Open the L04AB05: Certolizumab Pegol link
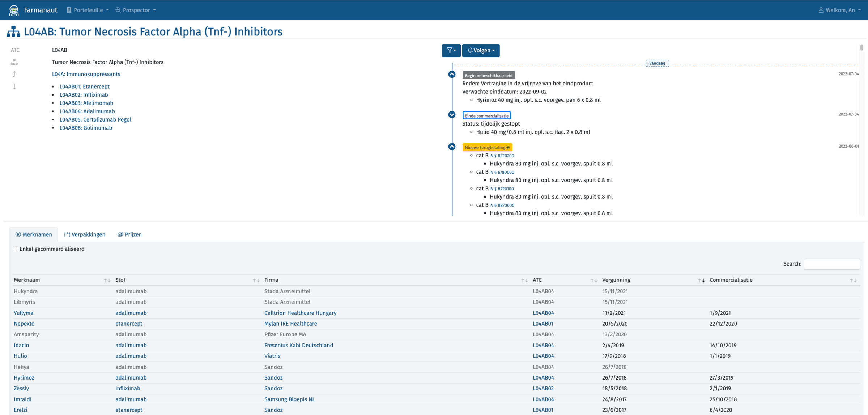Viewport: 868px width, 415px height. (95, 120)
